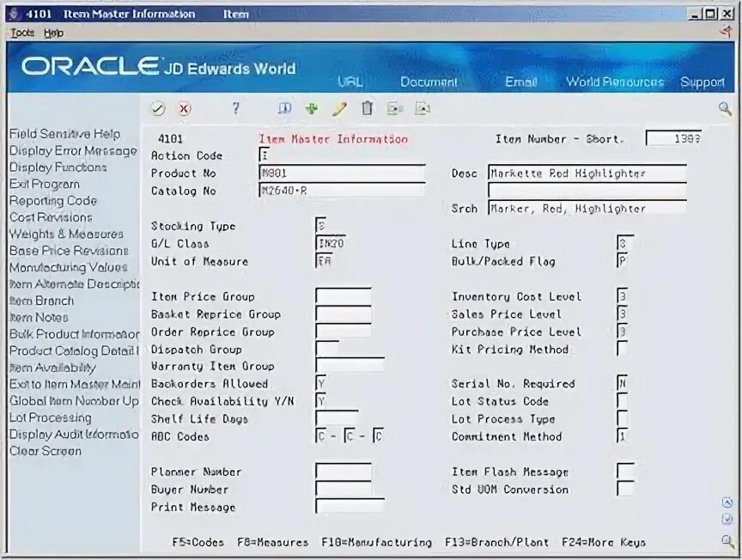Click F13=Branch/Plant function key text
The width and height of the screenshot is (742, 560).
click(496, 542)
